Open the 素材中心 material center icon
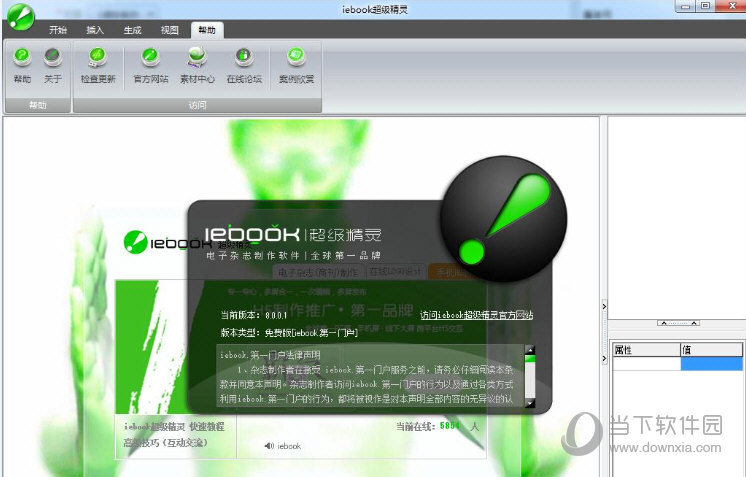 [x=197, y=65]
